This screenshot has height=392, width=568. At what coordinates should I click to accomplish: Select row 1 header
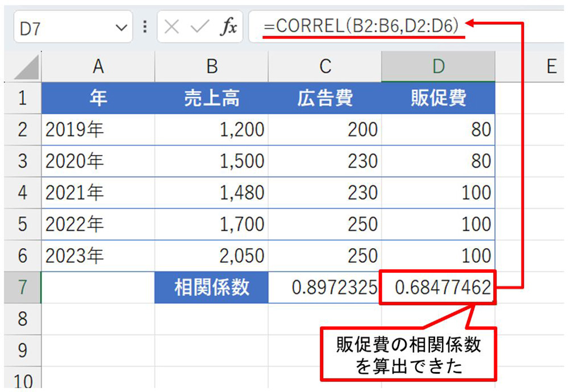tap(23, 98)
